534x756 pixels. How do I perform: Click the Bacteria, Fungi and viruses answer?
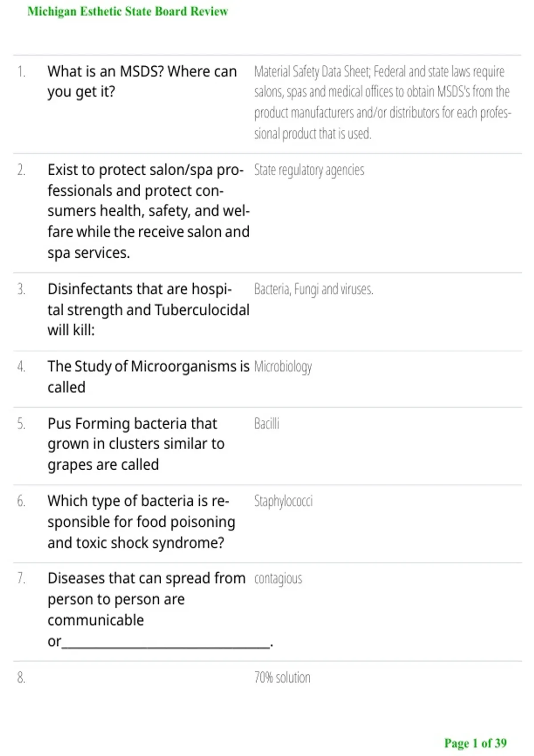coord(313,289)
